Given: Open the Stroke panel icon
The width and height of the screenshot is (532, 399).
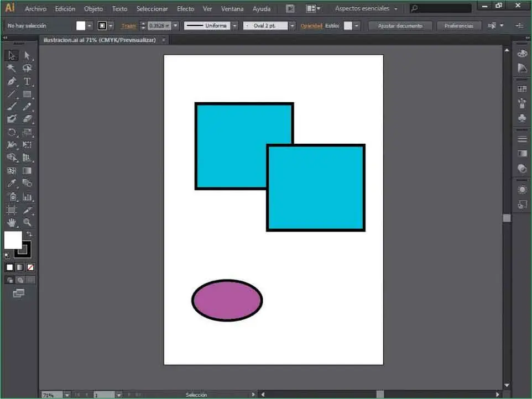Looking at the screenshot, I should tap(523, 139).
